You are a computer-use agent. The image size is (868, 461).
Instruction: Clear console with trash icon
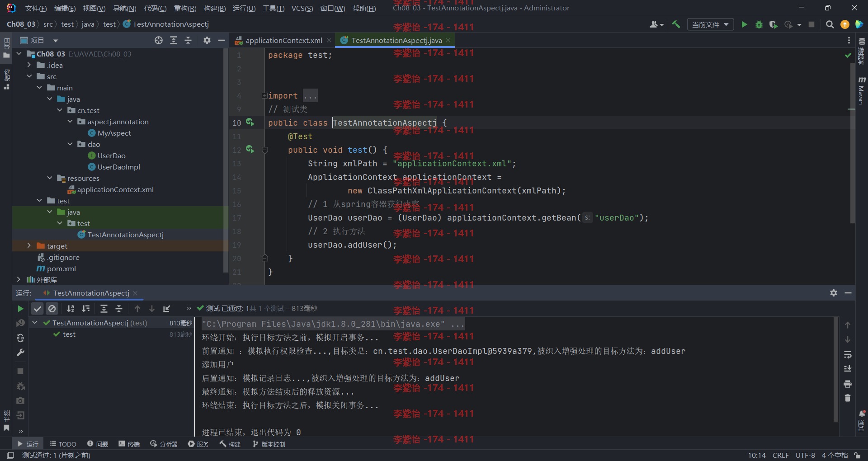click(x=848, y=398)
